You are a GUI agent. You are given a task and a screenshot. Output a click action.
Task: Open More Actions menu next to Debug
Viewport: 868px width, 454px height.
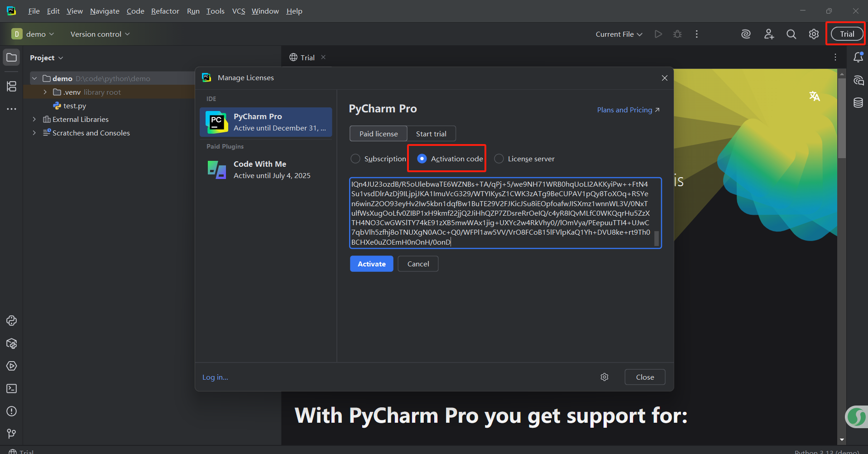point(697,34)
